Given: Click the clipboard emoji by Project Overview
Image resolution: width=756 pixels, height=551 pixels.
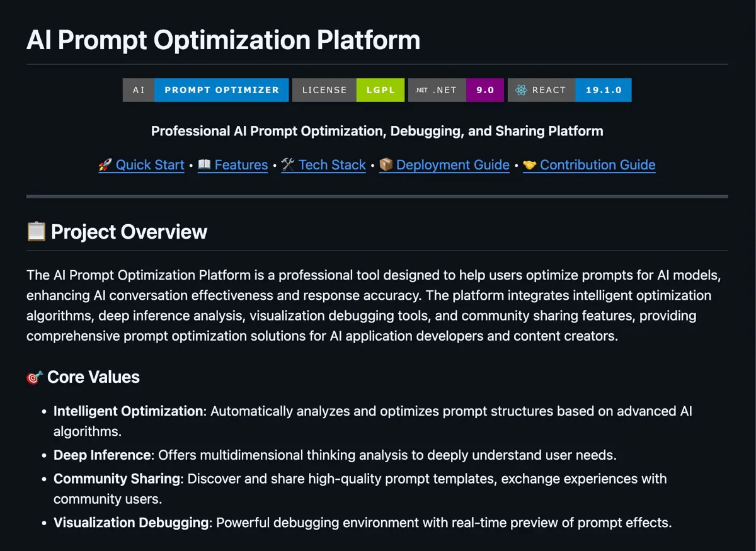Looking at the screenshot, I should [x=36, y=231].
